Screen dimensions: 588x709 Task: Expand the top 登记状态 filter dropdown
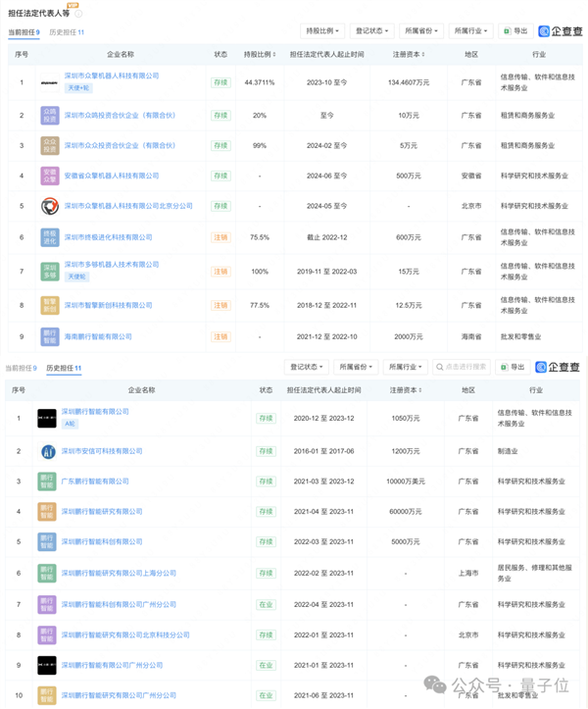click(x=372, y=32)
